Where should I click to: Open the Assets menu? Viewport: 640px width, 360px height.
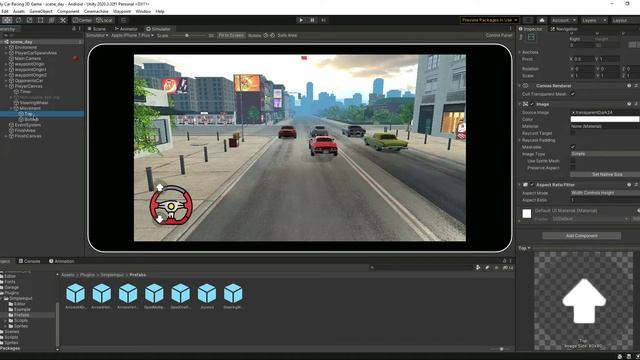click(x=19, y=11)
